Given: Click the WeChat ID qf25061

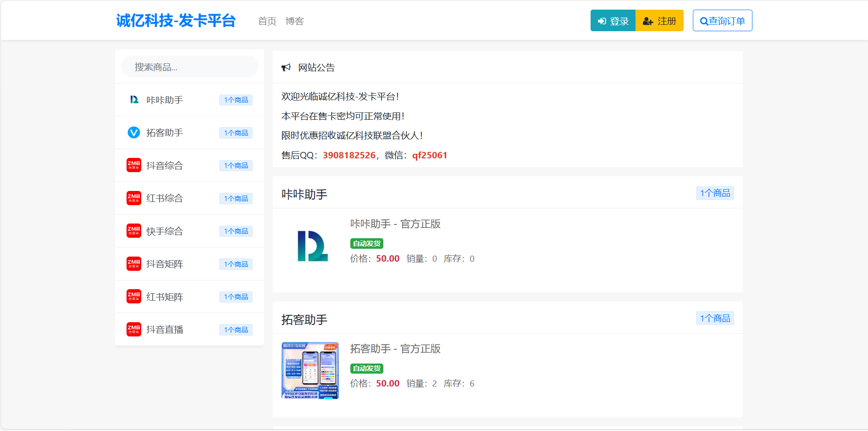Looking at the screenshot, I should 430,155.
